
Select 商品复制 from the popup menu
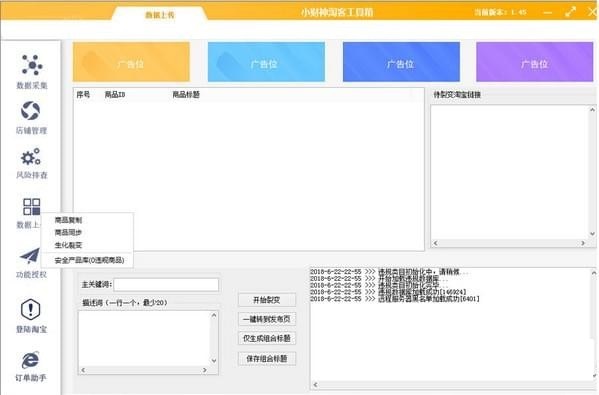68,220
